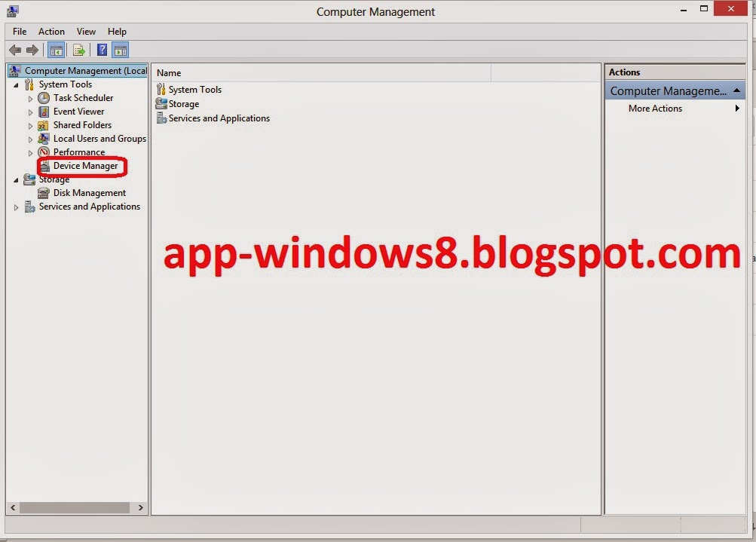Maximize the Computer Management window
The height and width of the screenshot is (542, 756).
(x=704, y=9)
